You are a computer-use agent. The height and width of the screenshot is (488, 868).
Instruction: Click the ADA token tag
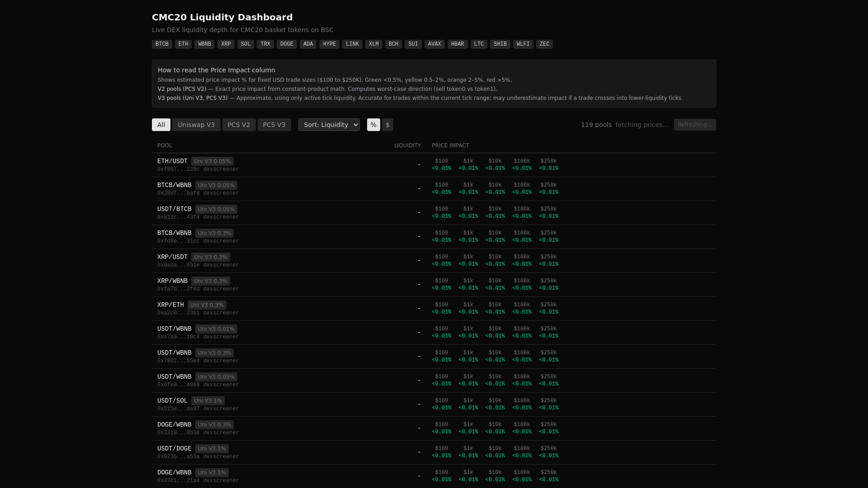[308, 44]
